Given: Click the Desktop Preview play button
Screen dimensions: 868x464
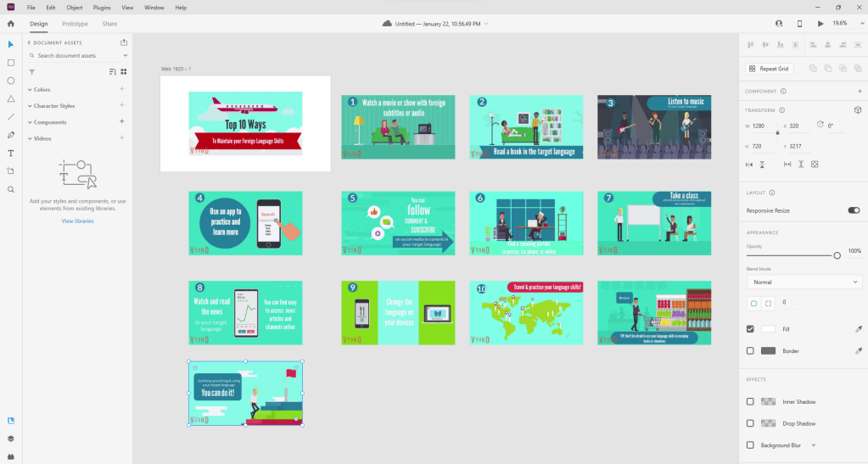Looking at the screenshot, I should (x=820, y=24).
